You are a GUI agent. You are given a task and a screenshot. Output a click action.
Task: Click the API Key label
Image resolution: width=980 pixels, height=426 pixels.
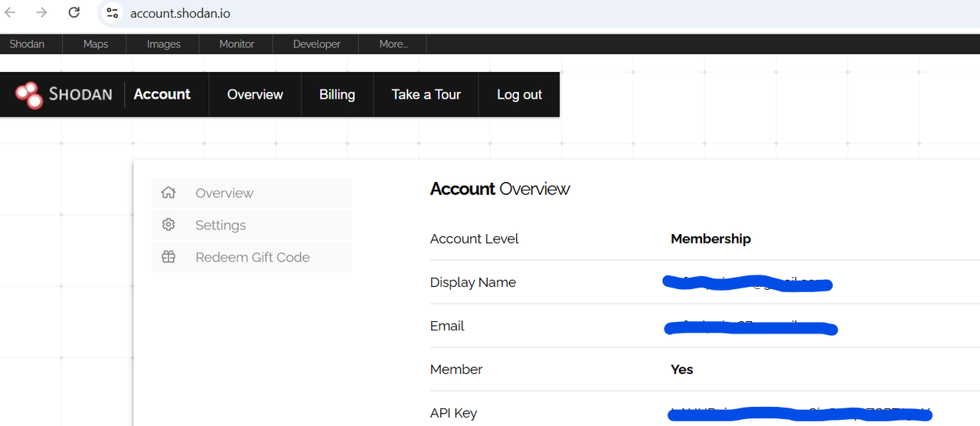[x=453, y=413]
